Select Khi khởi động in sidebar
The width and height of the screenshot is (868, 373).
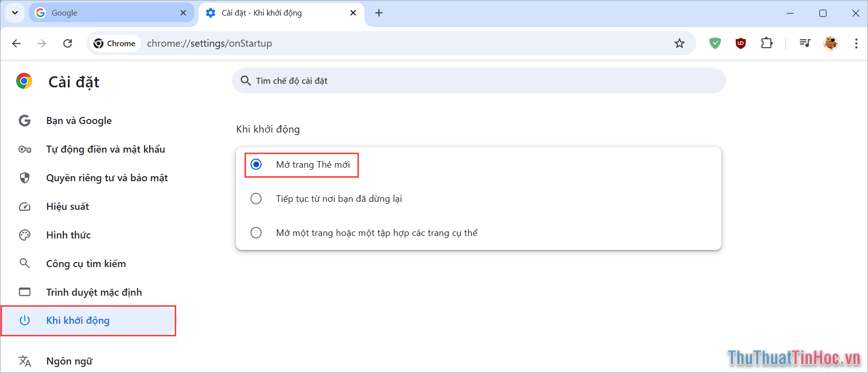pos(88,320)
